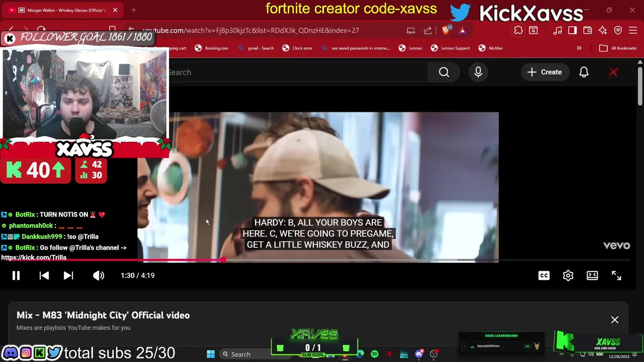Click the side-panel search icon in toolbar
Viewport: 644px width, 362px height.
pos(533,30)
